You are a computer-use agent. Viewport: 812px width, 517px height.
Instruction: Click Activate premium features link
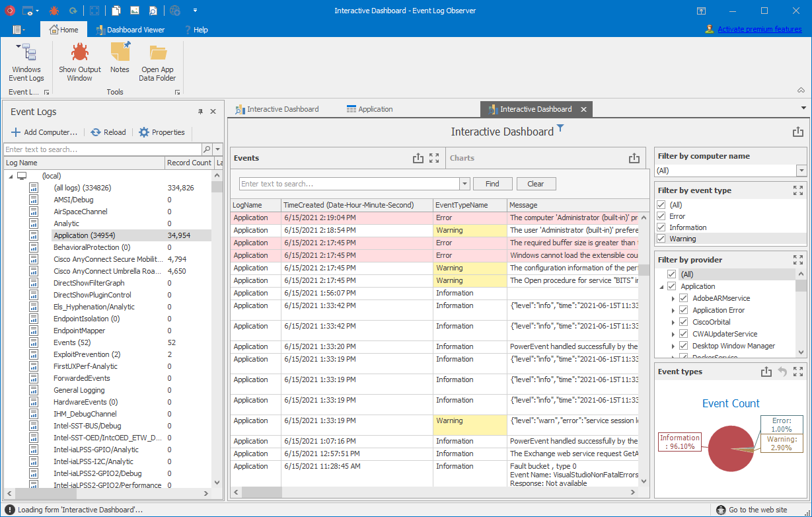tap(759, 29)
